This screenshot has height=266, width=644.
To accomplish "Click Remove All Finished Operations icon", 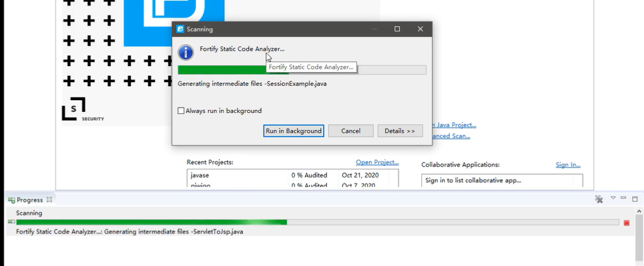I will coord(599,199).
